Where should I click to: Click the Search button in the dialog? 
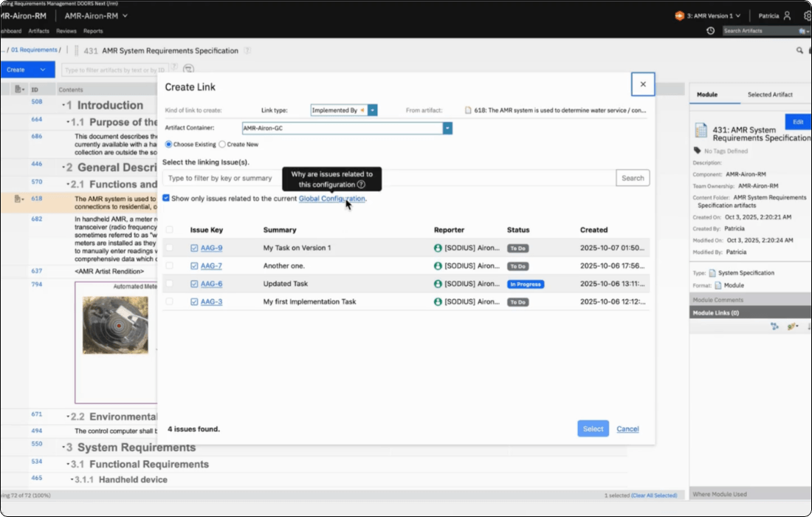tap(633, 178)
